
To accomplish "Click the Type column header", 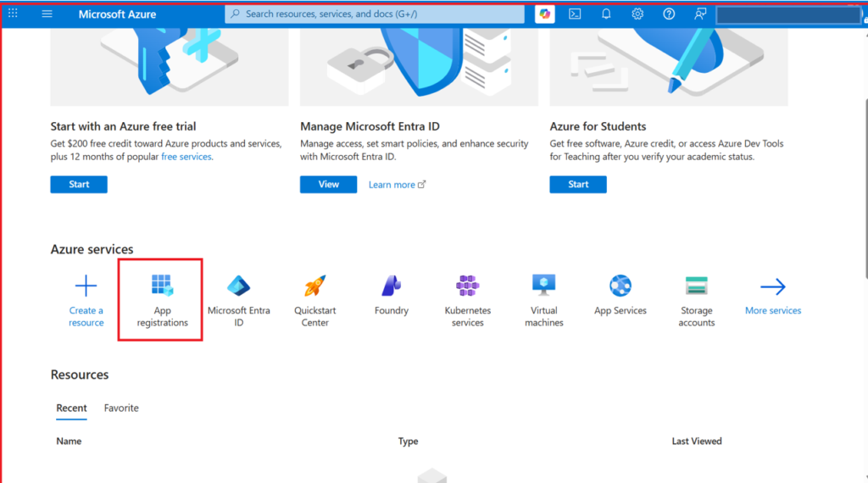I will [408, 441].
